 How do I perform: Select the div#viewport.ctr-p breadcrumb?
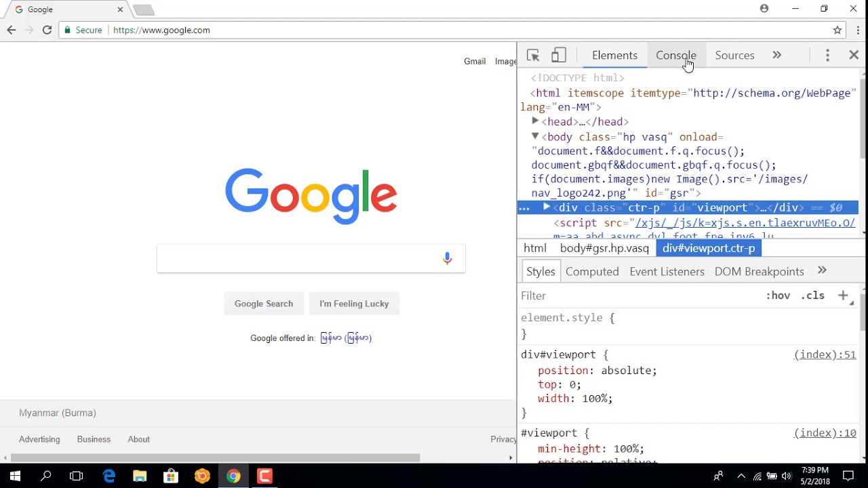pos(709,248)
